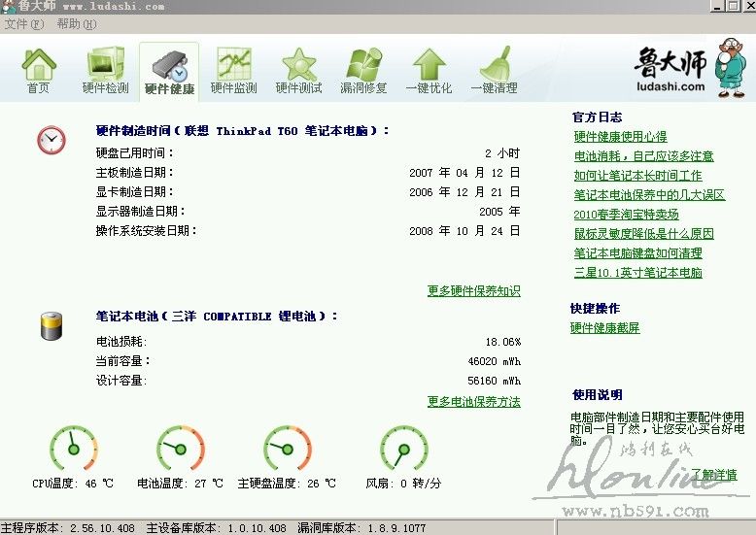Image resolution: width=756 pixels, height=535 pixels.
Task: Click the 硬件健康截屏 shortcut link
Action: coord(604,328)
